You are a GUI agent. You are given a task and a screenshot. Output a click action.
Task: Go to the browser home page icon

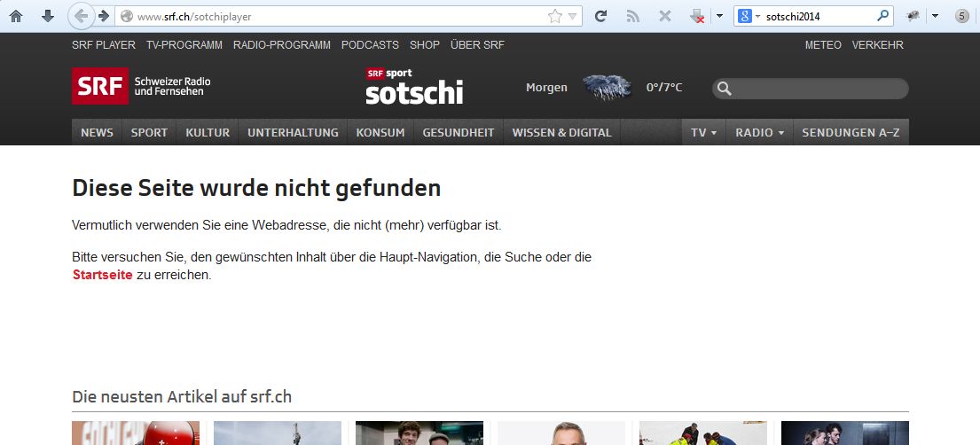[x=16, y=16]
